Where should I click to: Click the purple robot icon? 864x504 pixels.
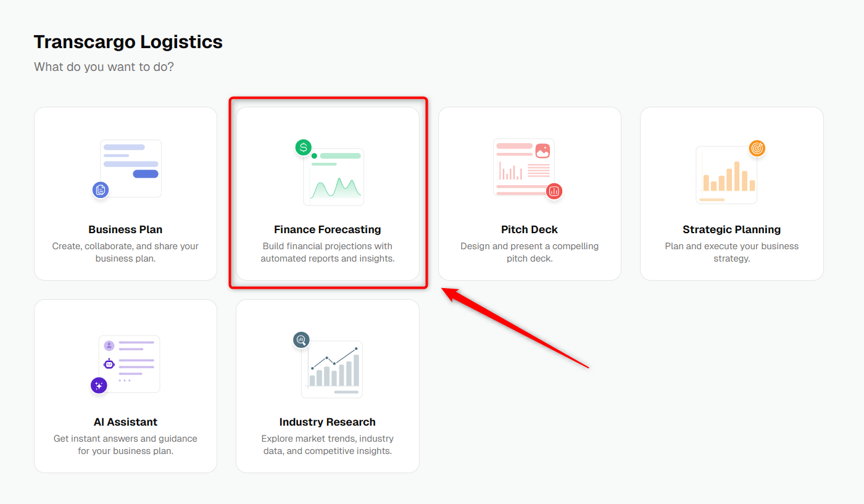[109, 364]
